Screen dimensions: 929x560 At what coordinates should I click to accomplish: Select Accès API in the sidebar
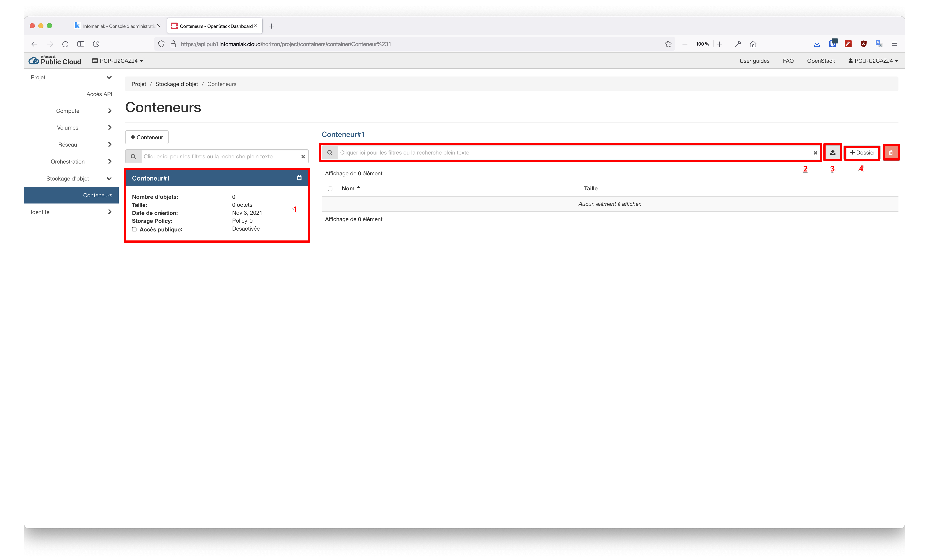coord(99,94)
